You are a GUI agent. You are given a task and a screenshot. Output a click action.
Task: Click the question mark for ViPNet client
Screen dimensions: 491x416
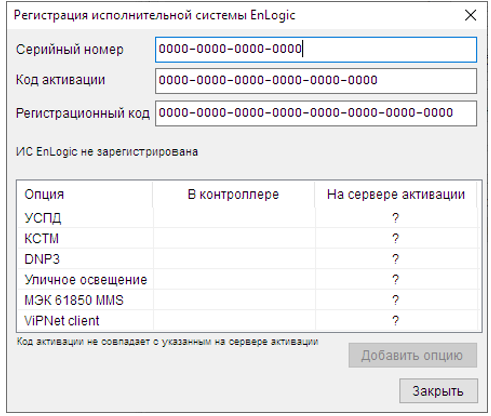(x=396, y=321)
